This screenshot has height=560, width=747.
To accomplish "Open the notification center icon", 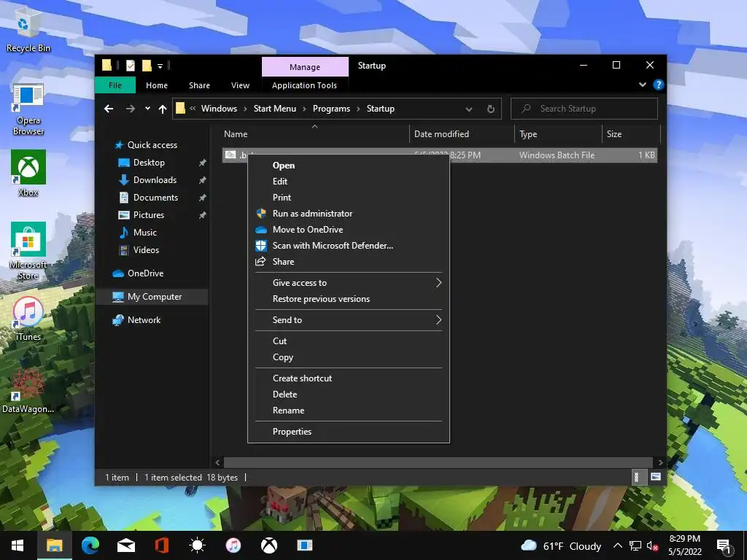I will 724,545.
